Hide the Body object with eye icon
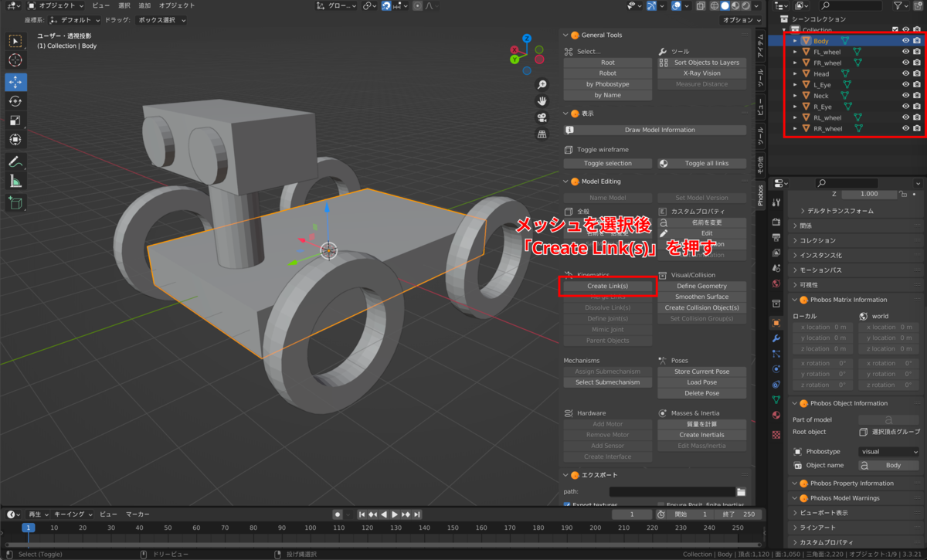The width and height of the screenshot is (927, 560). point(905,41)
